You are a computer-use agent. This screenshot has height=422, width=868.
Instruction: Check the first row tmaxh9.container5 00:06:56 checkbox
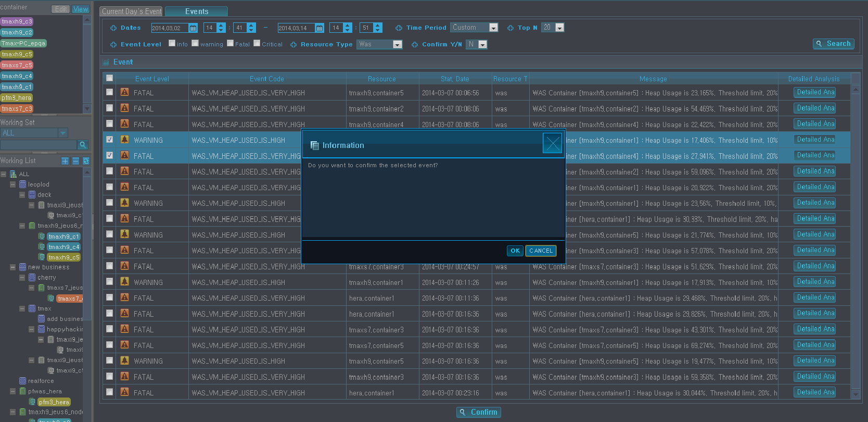pyautogui.click(x=109, y=92)
